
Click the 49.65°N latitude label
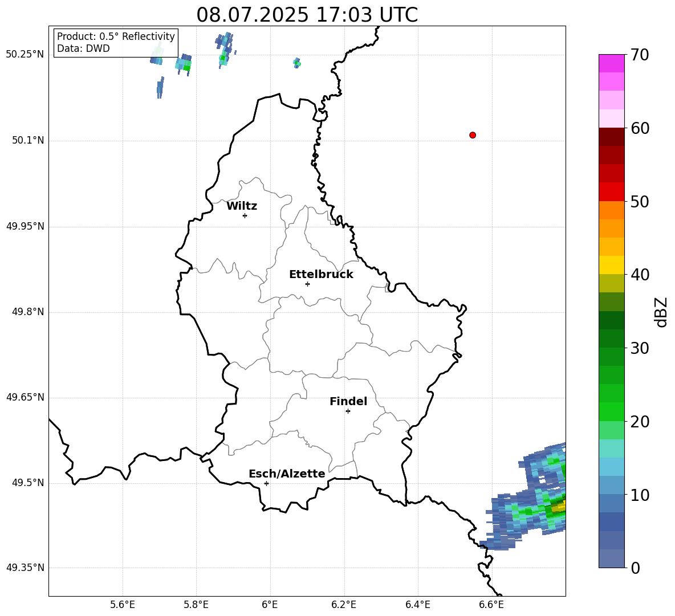(25, 397)
